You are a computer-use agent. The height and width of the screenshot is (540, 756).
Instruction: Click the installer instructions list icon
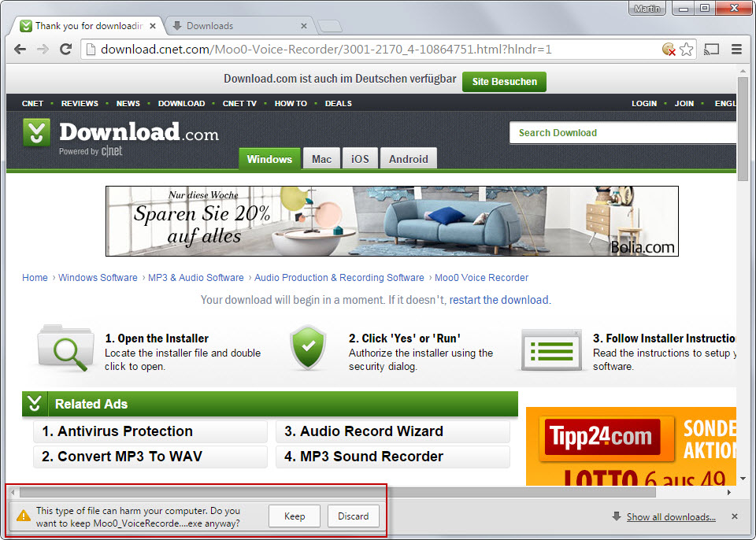[551, 350]
